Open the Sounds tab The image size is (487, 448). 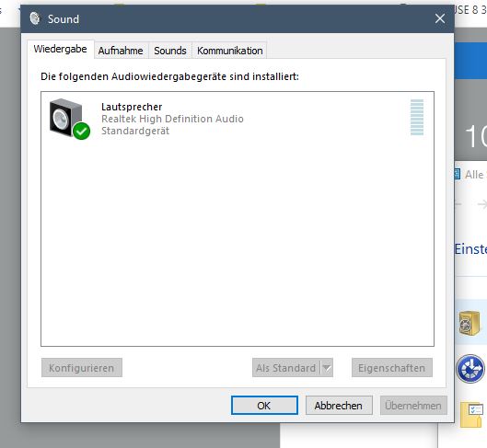[x=170, y=51]
